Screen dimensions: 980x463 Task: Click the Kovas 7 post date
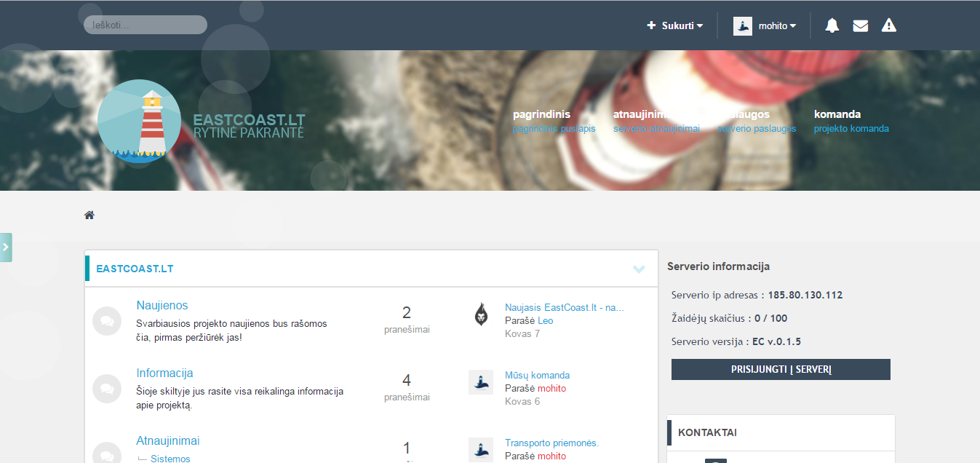(x=522, y=334)
